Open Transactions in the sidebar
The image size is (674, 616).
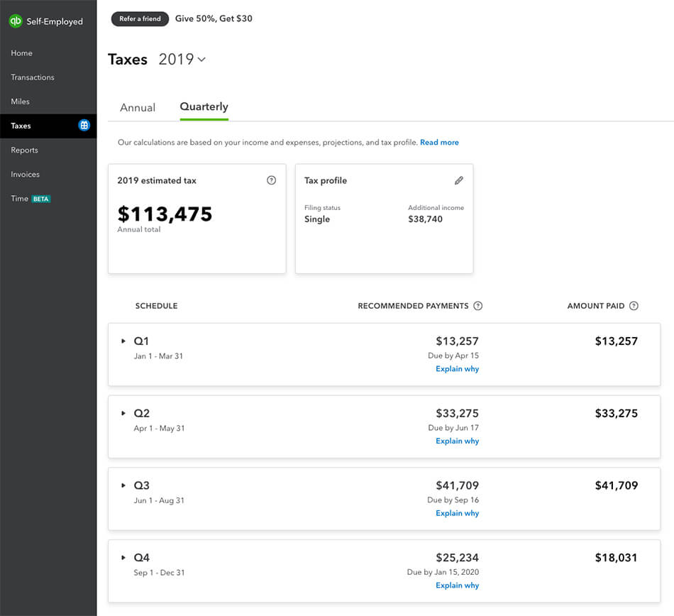click(33, 77)
